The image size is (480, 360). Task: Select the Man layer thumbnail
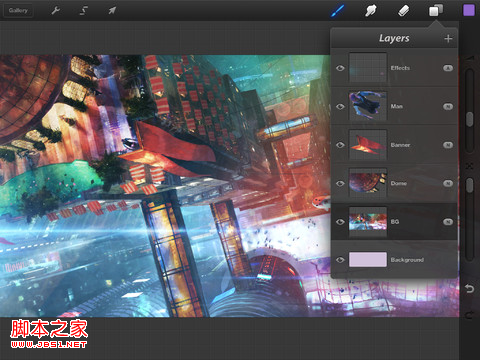click(368, 106)
